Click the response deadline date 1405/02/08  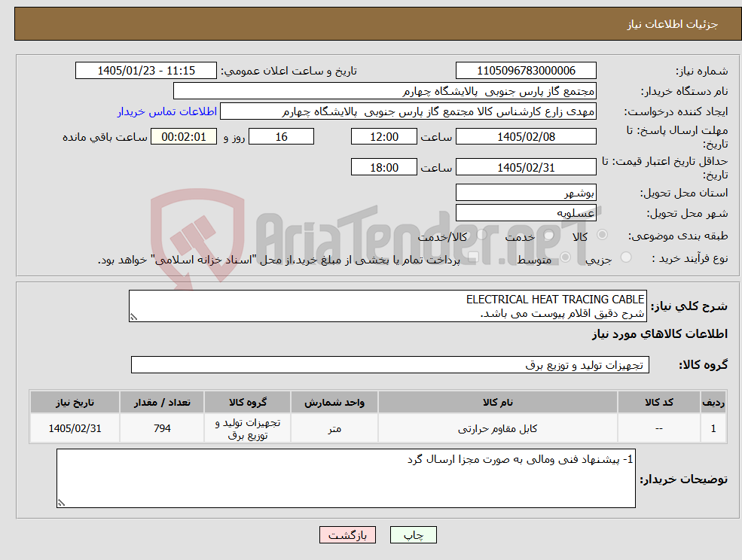[526, 137]
